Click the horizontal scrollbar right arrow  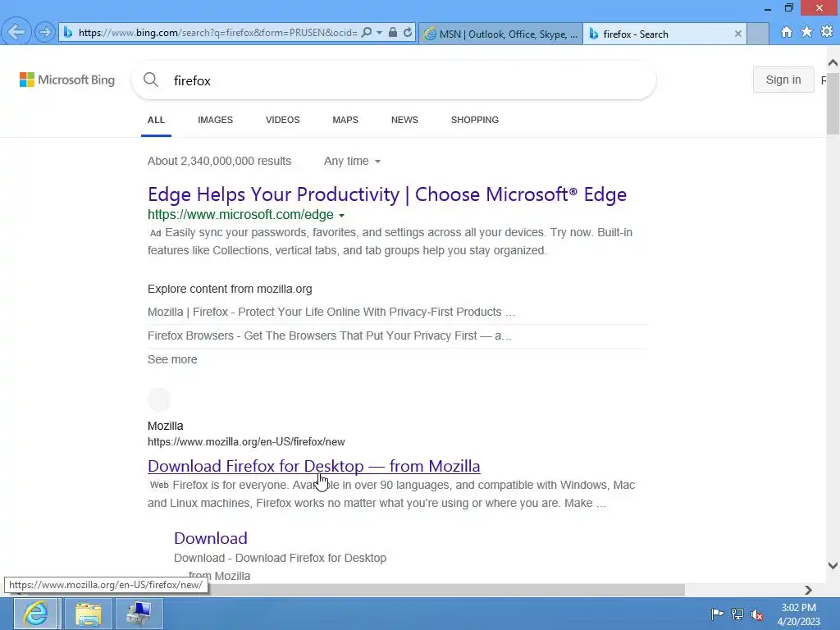[x=808, y=590]
